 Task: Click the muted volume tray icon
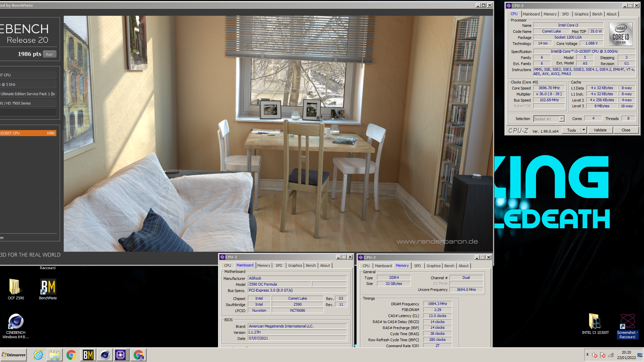[x=595, y=355]
